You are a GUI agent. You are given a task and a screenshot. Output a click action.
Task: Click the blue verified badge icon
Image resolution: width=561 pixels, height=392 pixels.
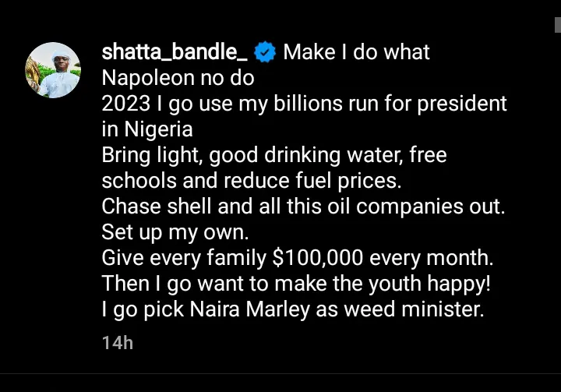click(x=266, y=53)
